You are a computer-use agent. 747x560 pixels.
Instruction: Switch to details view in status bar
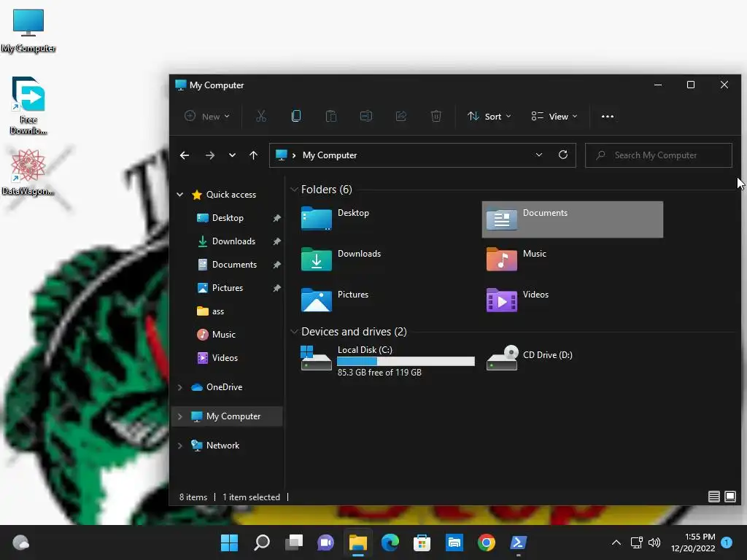coord(713,497)
